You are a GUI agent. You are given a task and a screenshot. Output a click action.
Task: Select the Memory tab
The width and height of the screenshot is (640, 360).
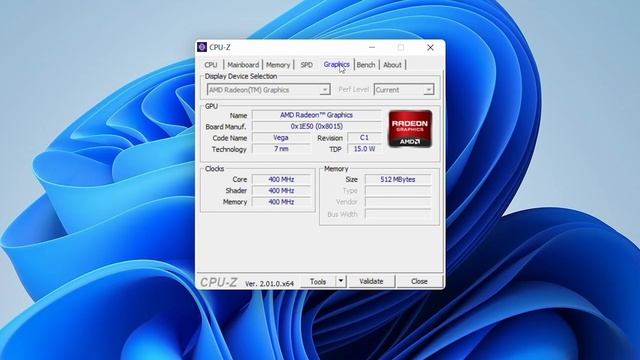point(278,65)
